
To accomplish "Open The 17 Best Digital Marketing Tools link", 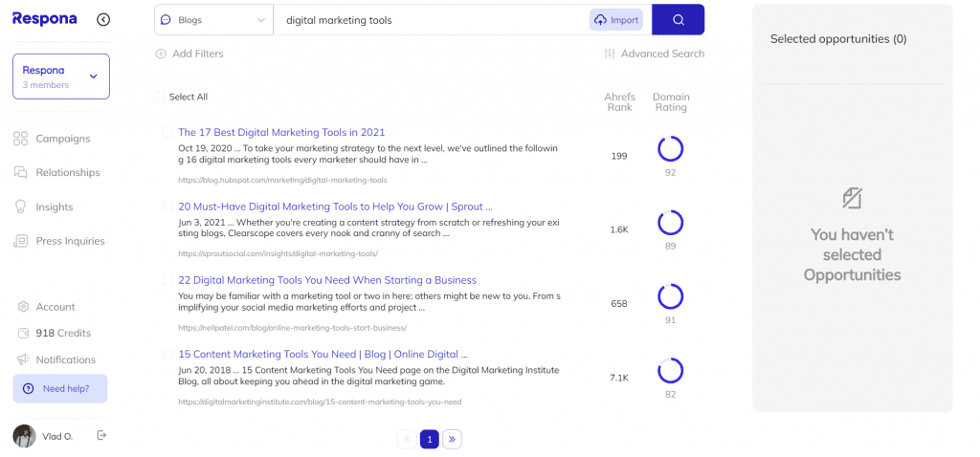I will (x=281, y=132).
